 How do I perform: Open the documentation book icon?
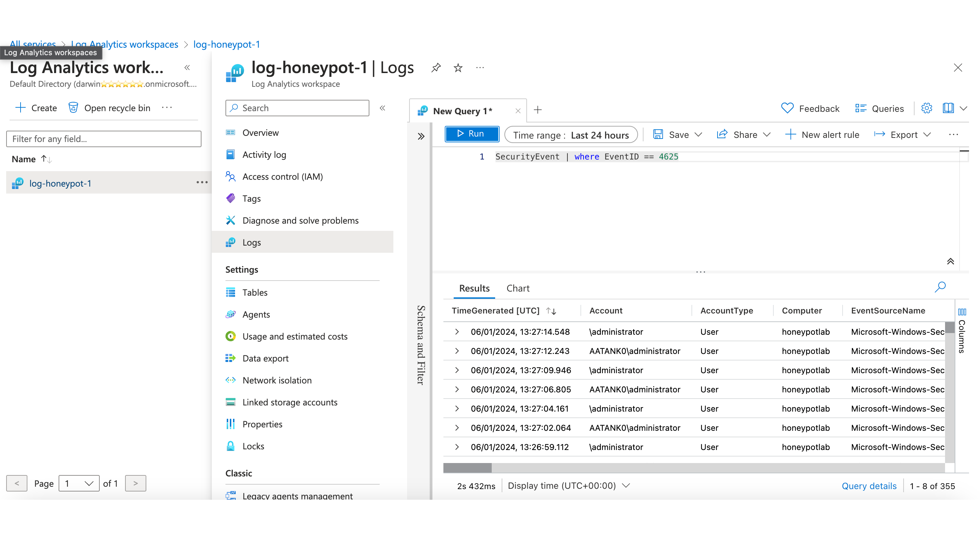coord(948,108)
